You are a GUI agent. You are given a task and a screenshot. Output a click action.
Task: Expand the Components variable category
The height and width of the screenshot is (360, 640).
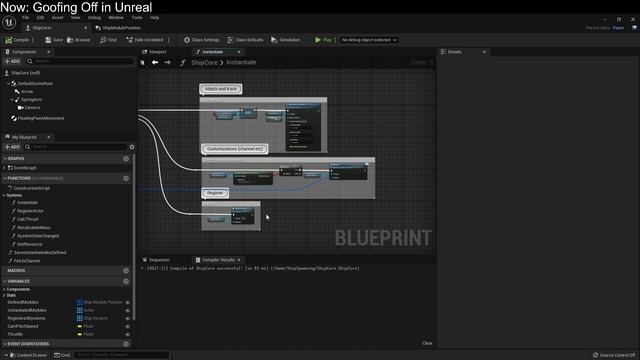[4, 289]
